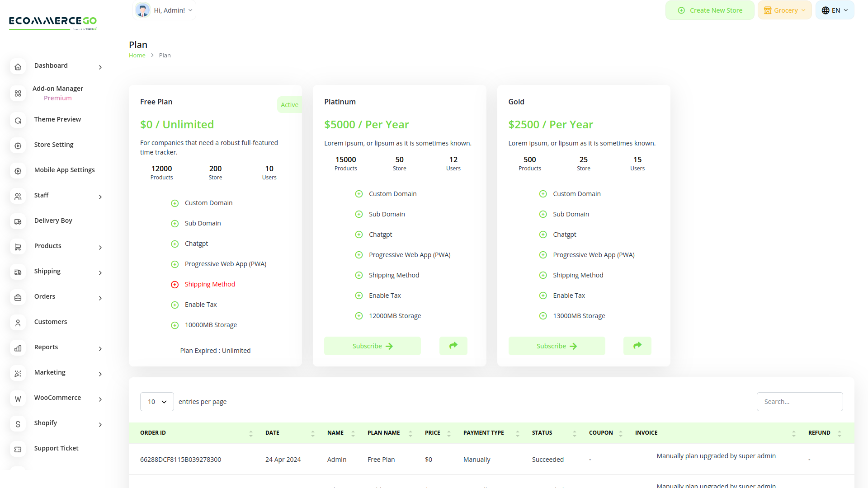Click the share icon under the Gold plan
Image resolution: width=868 pixels, height=488 pixels.
pyautogui.click(x=637, y=346)
